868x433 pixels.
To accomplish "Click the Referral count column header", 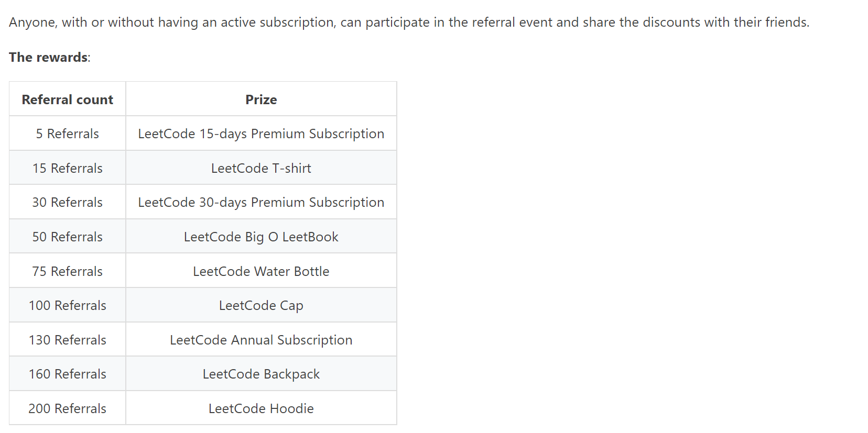I will click(68, 99).
